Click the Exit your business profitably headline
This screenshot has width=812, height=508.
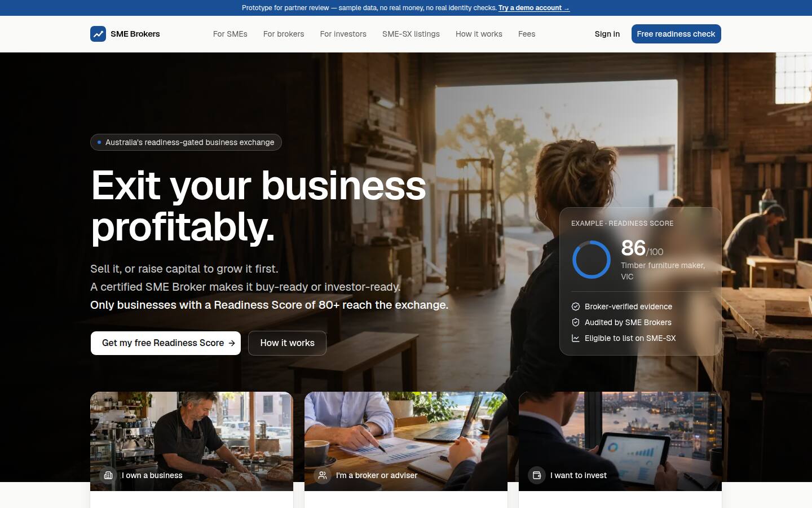click(x=259, y=206)
